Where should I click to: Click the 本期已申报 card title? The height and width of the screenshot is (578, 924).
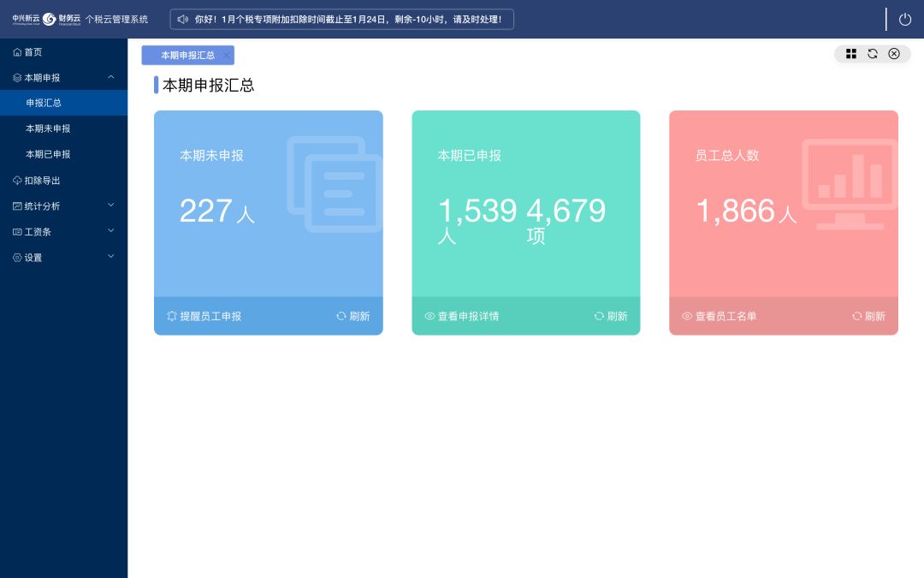point(469,156)
